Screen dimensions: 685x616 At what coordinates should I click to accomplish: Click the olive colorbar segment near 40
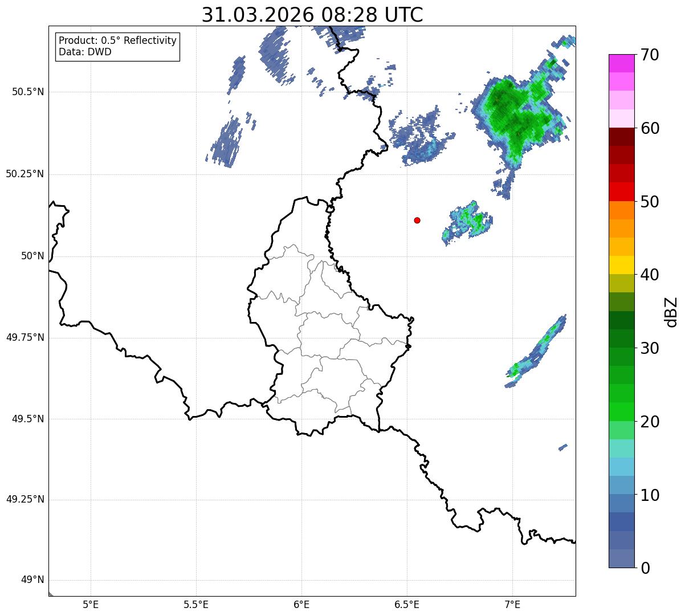pyautogui.click(x=621, y=283)
